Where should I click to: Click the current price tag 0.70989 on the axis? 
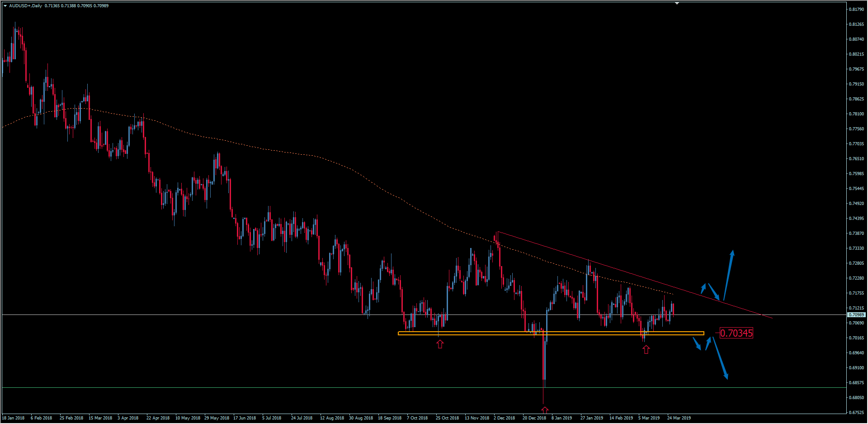tap(856, 314)
